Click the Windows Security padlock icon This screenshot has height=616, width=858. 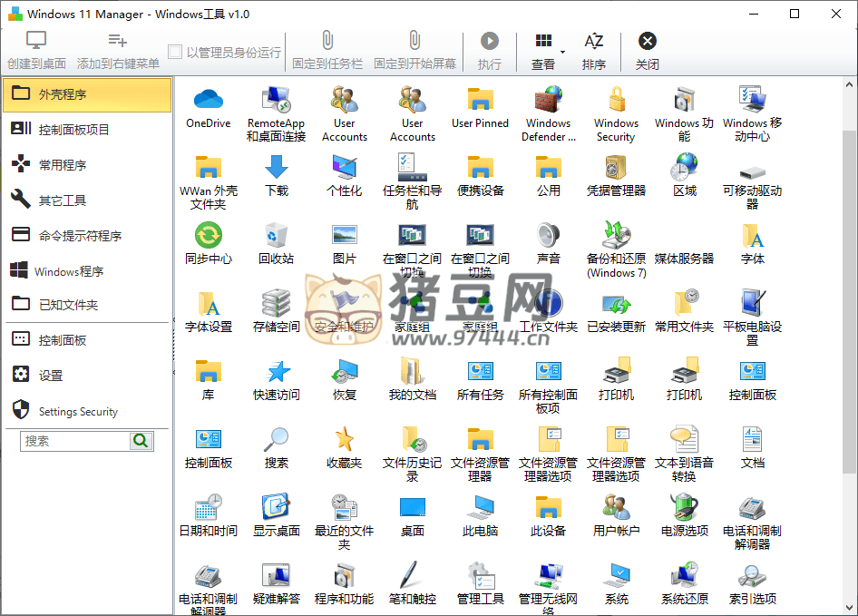coord(616,100)
